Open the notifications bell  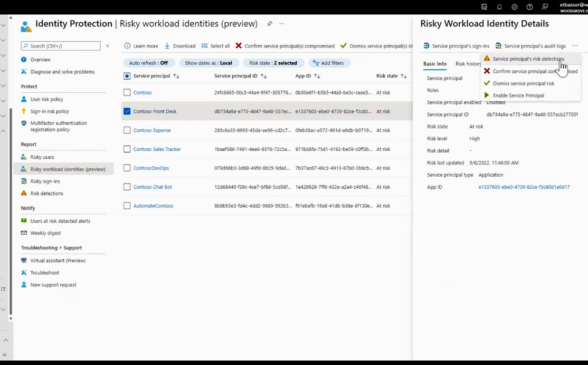tap(499, 7)
